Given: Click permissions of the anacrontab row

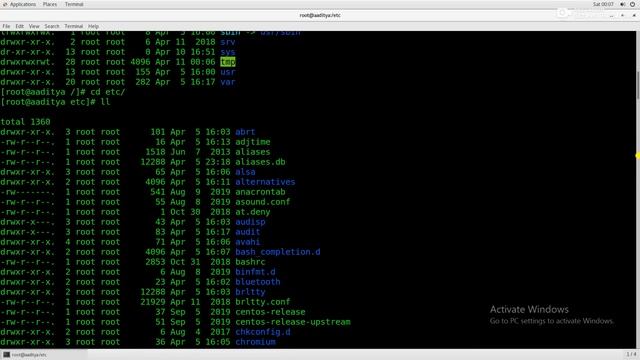Looking at the screenshot, I should (27, 192).
